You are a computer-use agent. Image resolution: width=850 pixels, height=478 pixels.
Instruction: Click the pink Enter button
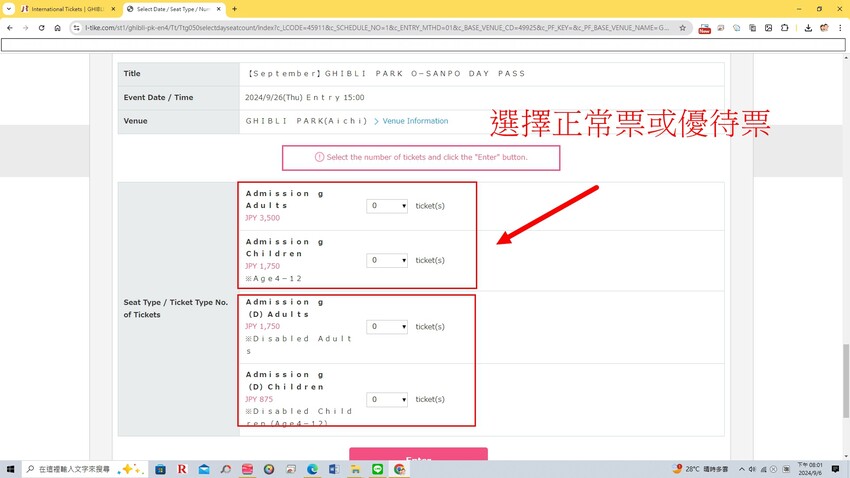pos(418,454)
